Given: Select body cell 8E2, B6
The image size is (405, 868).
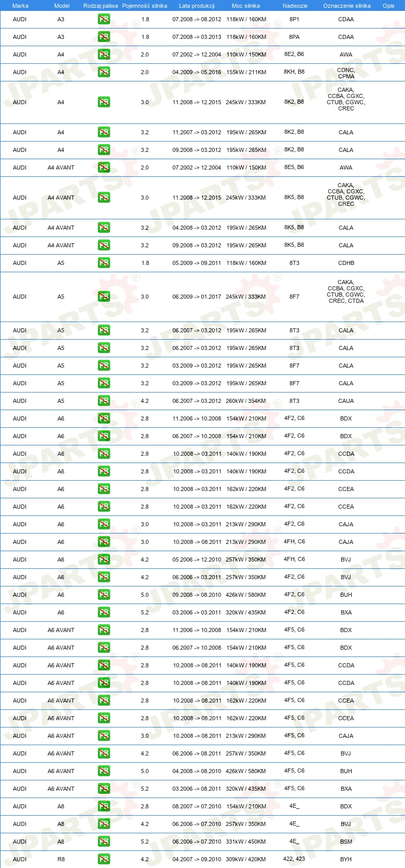Looking at the screenshot, I should pos(294,54).
